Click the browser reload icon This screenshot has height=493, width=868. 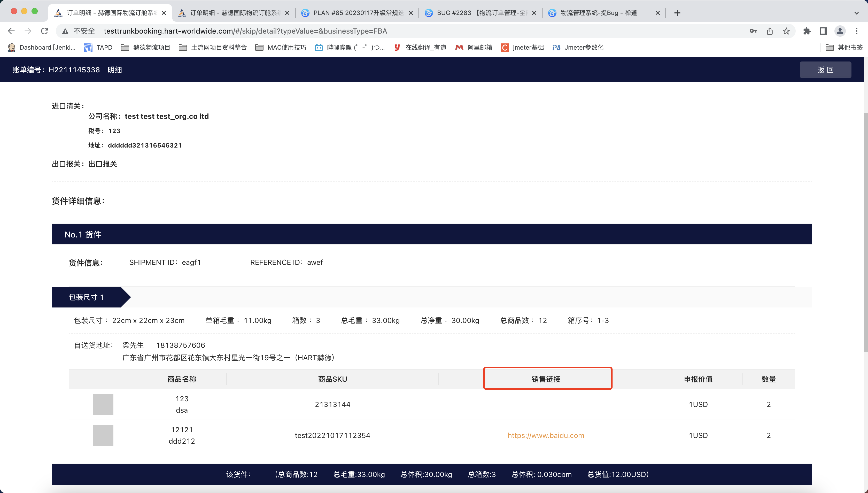(44, 31)
